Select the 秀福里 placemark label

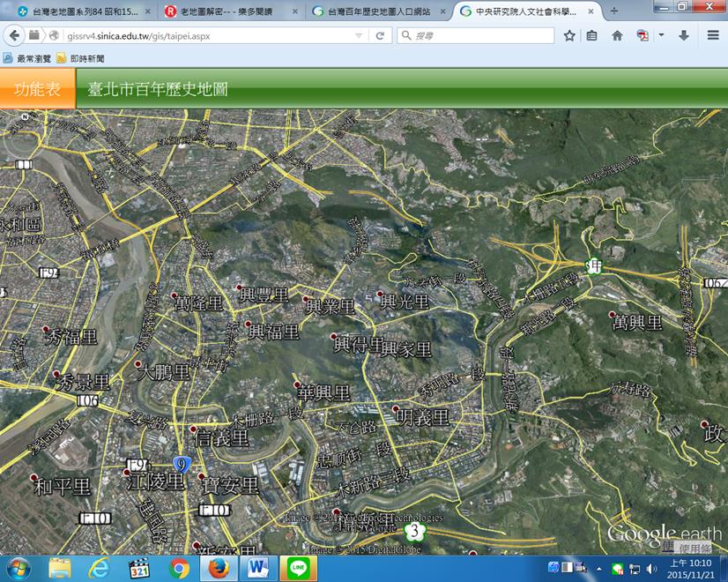pos(72,337)
